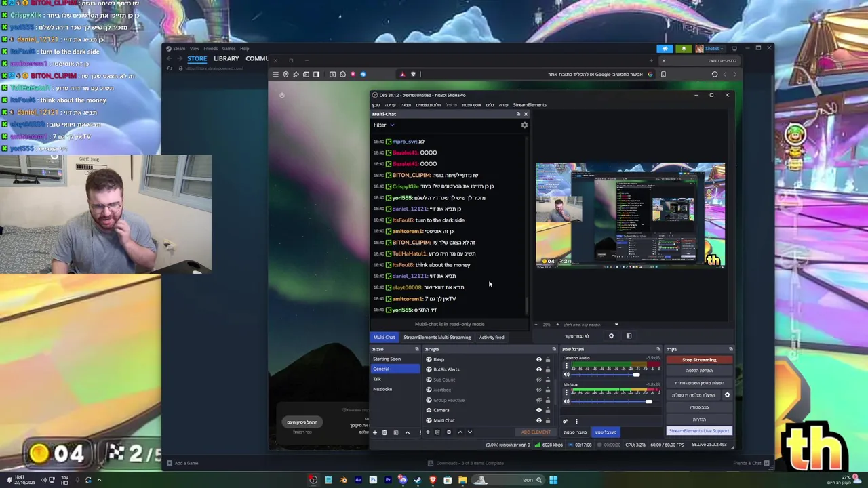This screenshot has width=868, height=488.
Task: Close the Multi-Chat dock
Action: (x=526, y=114)
